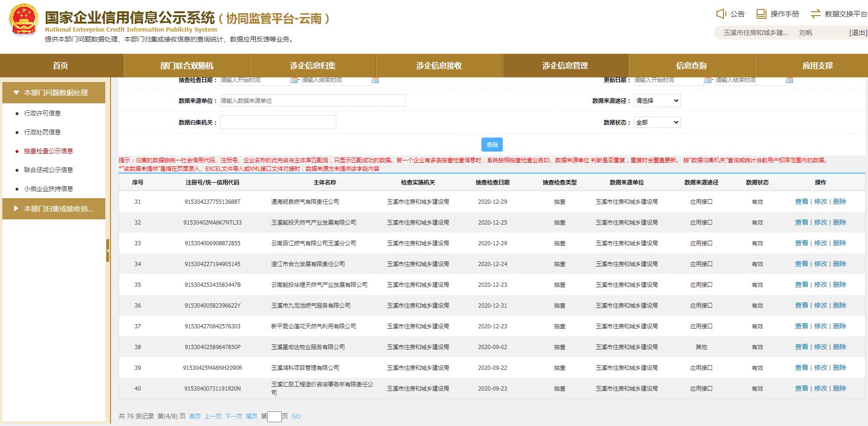Screen dimensions: 868x426
Task: Click 修改 for row 31
Action: [821, 201]
